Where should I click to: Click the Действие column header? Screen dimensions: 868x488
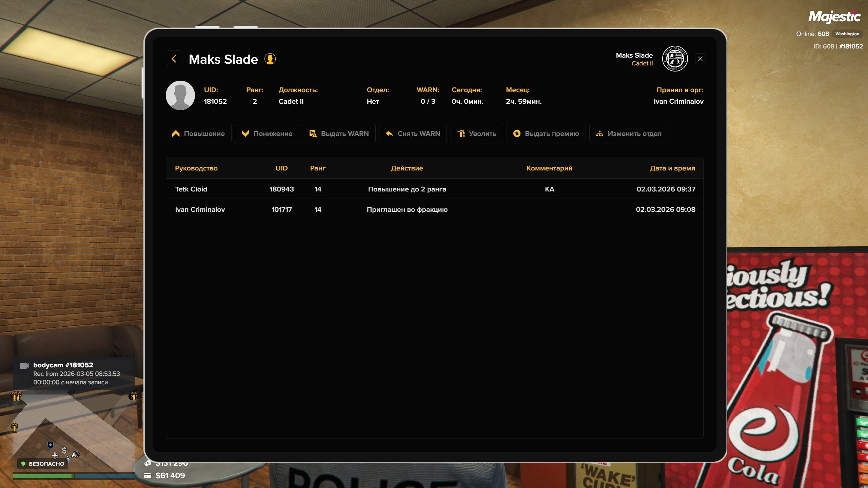(407, 168)
